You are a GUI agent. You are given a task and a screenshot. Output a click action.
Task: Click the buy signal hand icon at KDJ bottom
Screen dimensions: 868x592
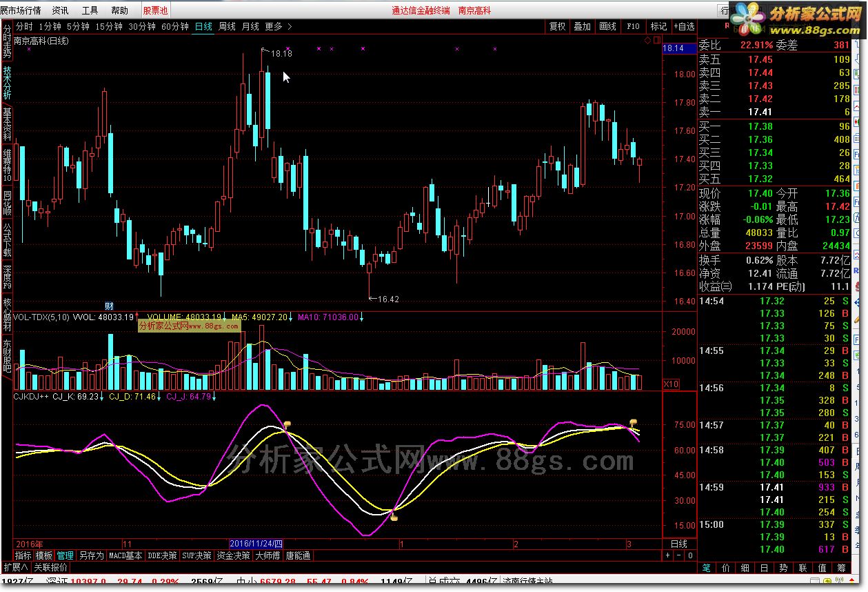pyautogui.click(x=394, y=515)
